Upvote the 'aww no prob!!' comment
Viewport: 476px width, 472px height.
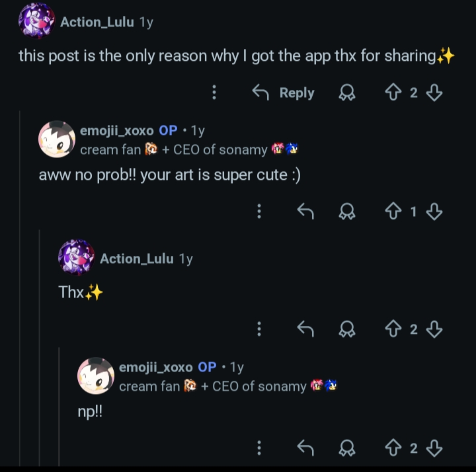[x=393, y=212]
